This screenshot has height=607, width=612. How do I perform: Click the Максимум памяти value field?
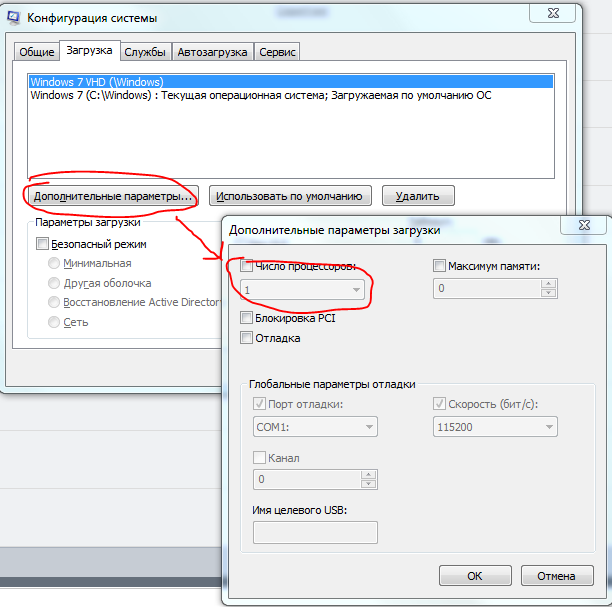tap(487, 288)
